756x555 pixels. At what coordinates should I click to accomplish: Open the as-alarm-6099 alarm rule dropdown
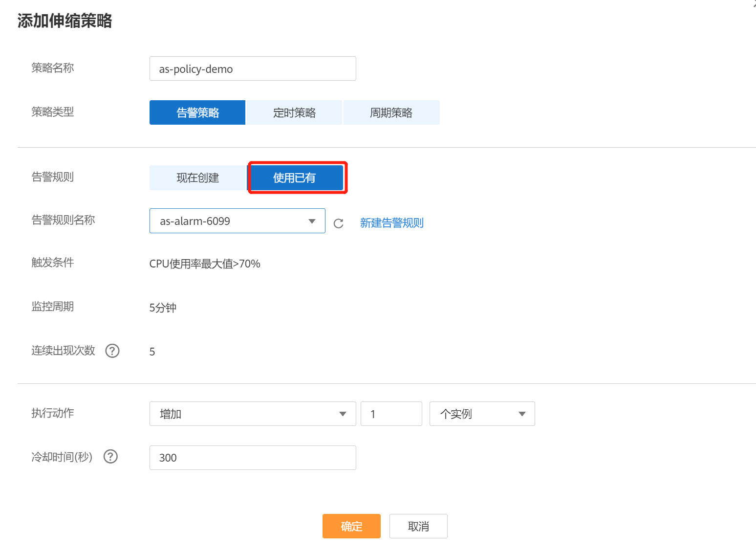(x=238, y=221)
